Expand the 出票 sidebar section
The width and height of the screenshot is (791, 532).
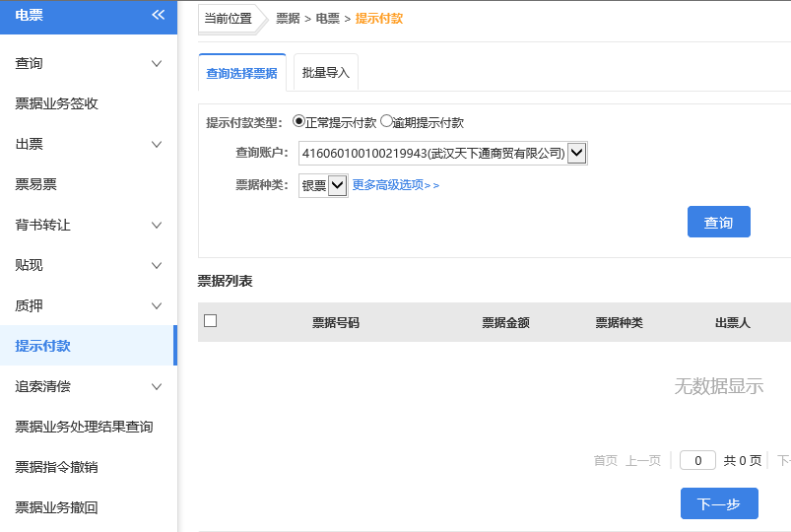[x=157, y=145]
